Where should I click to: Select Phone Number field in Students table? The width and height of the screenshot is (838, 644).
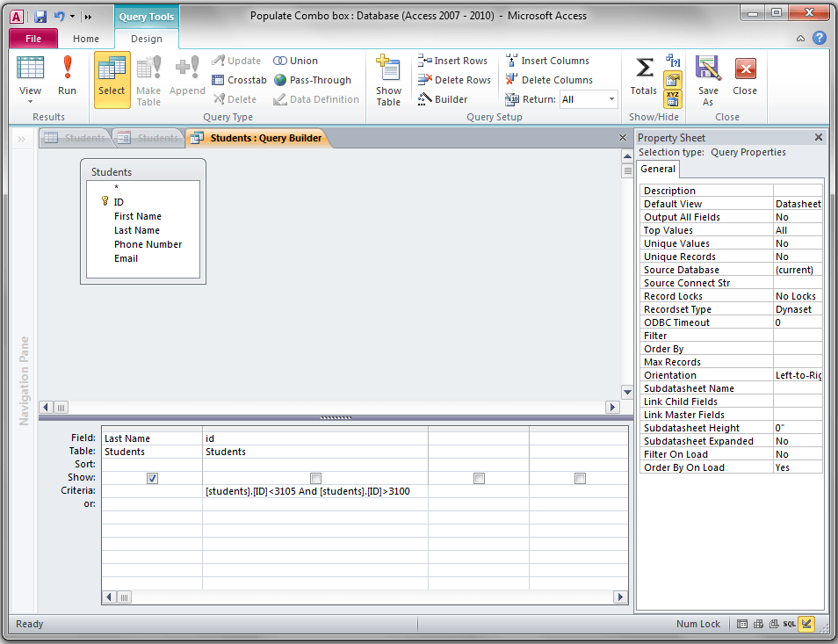(x=148, y=244)
